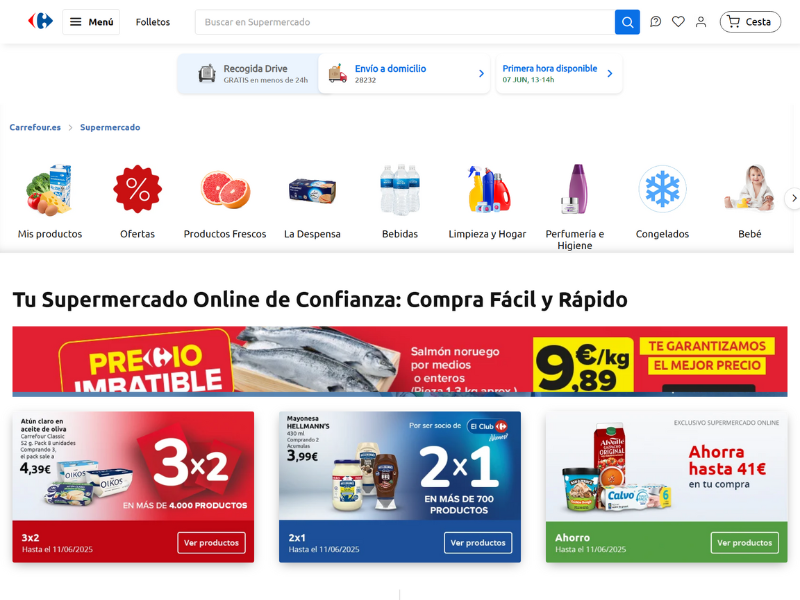Open the Precio Imbatible salmon banner

tap(399, 361)
